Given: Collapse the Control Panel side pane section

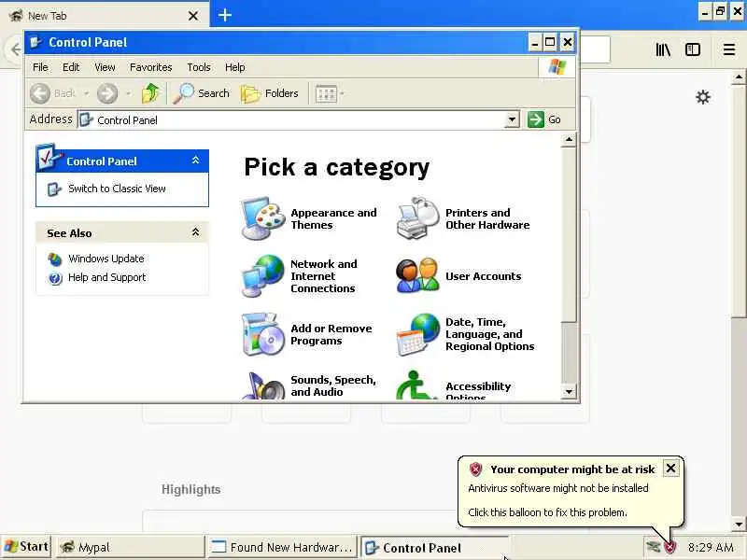Looking at the screenshot, I should coord(195,161).
